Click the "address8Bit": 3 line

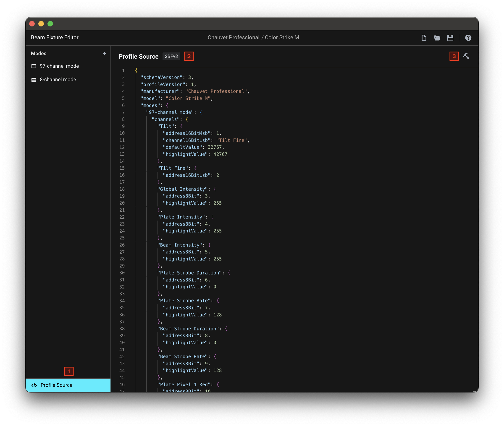pyautogui.click(x=186, y=196)
